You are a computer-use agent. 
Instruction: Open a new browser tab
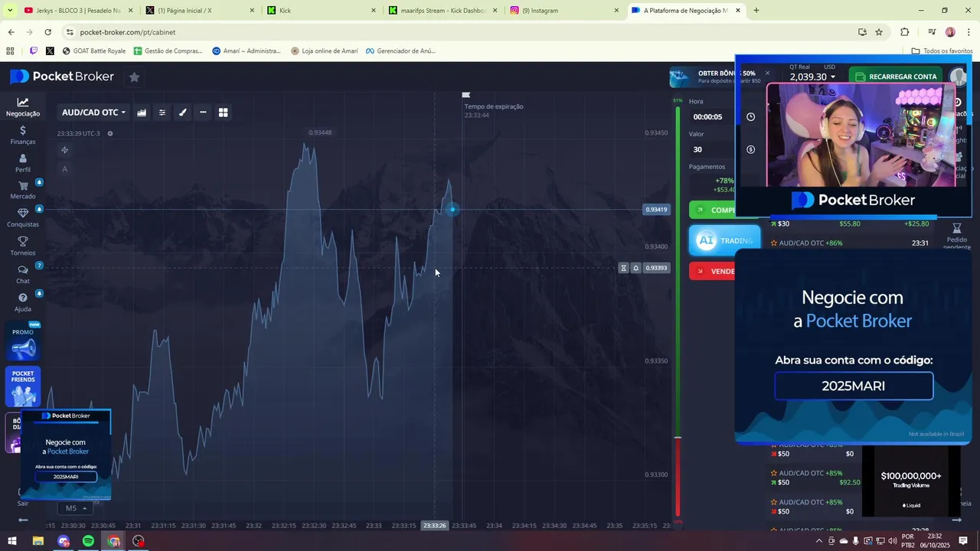pyautogui.click(x=756, y=11)
